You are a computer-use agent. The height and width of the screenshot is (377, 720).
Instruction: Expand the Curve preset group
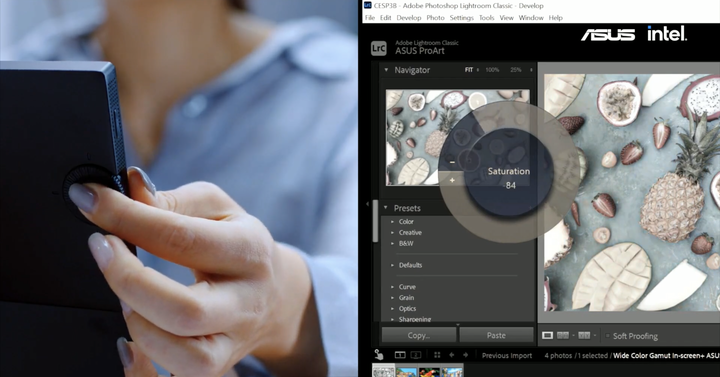click(393, 287)
